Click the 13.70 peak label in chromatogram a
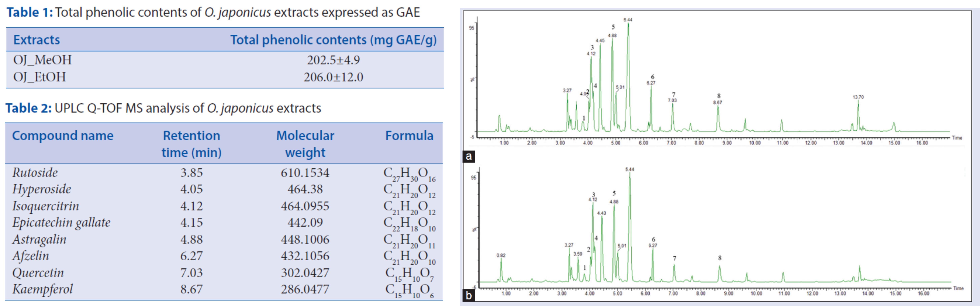The image size is (980, 306). [x=858, y=97]
